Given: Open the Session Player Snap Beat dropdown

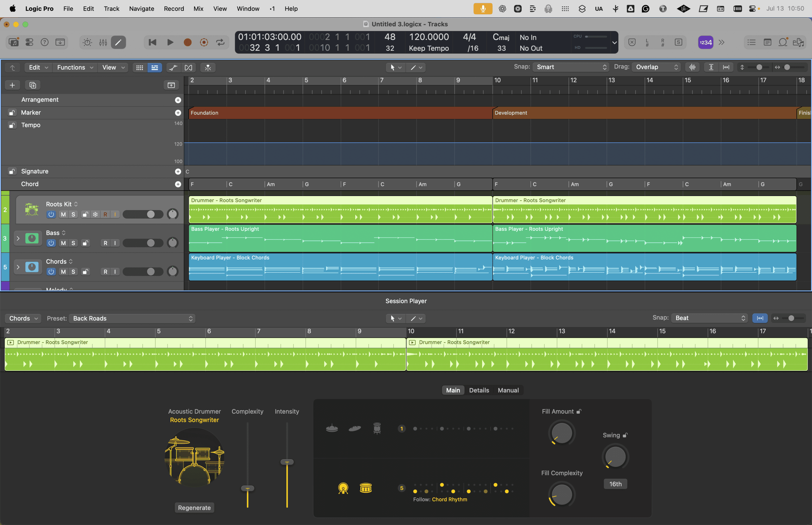Looking at the screenshot, I should click(709, 318).
